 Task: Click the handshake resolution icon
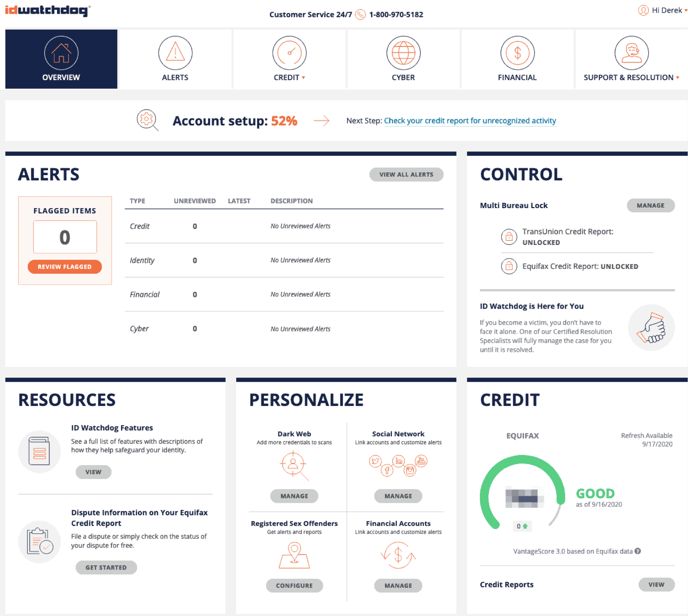coord(652,327)
